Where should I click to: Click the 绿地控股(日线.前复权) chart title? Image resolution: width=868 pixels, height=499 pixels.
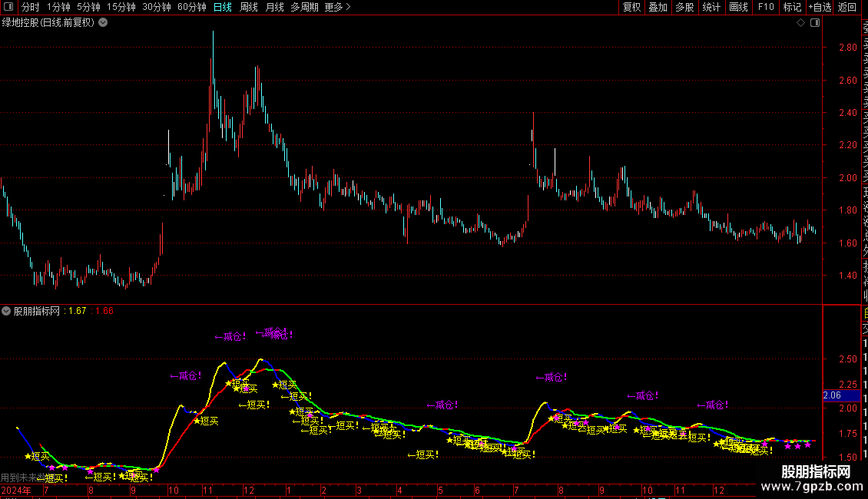pyautogui.click(x=48, y=23)
